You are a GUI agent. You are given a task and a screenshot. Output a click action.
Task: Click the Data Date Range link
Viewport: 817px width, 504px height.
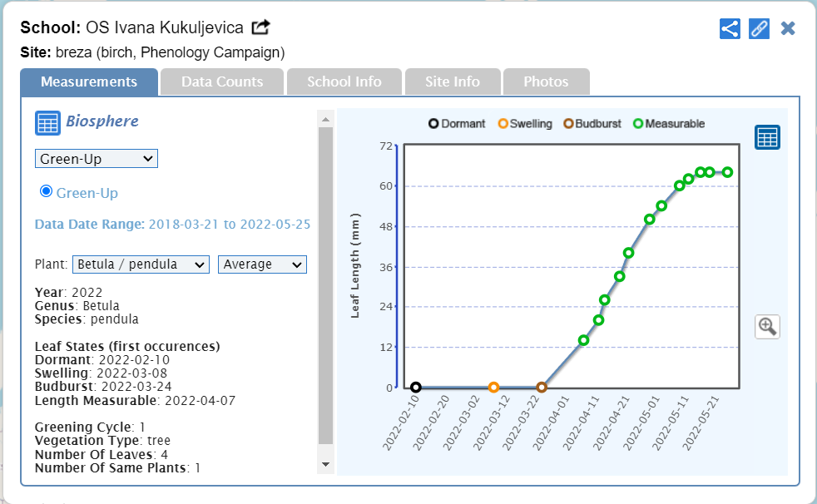point(172,225)
